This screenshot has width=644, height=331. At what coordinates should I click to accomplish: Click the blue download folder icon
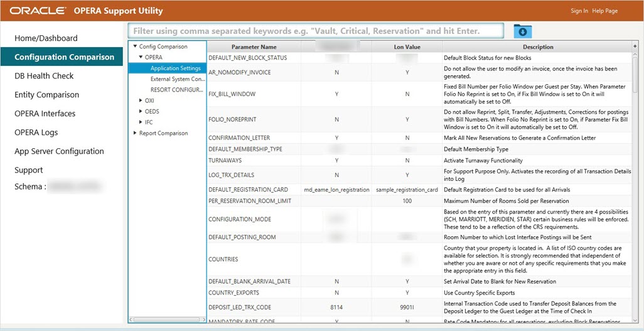(522, 31)
